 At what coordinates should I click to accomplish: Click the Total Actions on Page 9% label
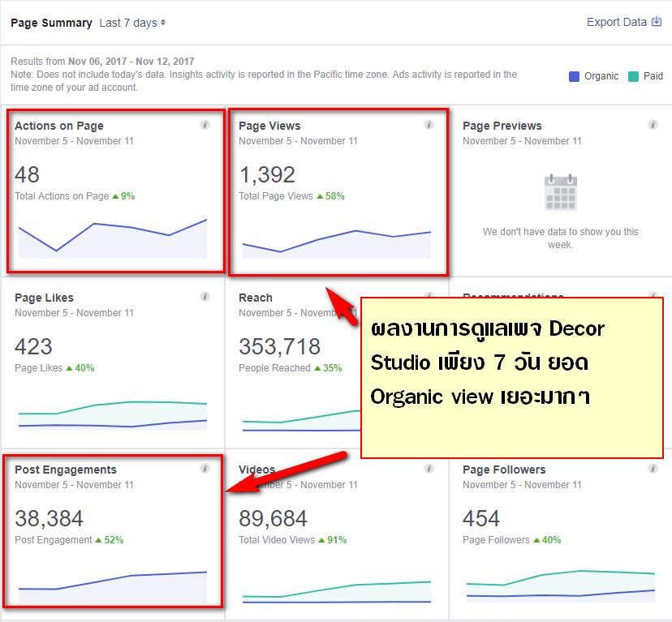pyautogui.click(x=75, y=196)
